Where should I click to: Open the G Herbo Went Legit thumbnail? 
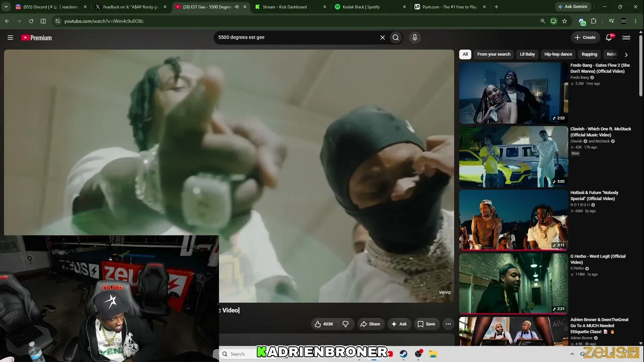tap(513, 284)
